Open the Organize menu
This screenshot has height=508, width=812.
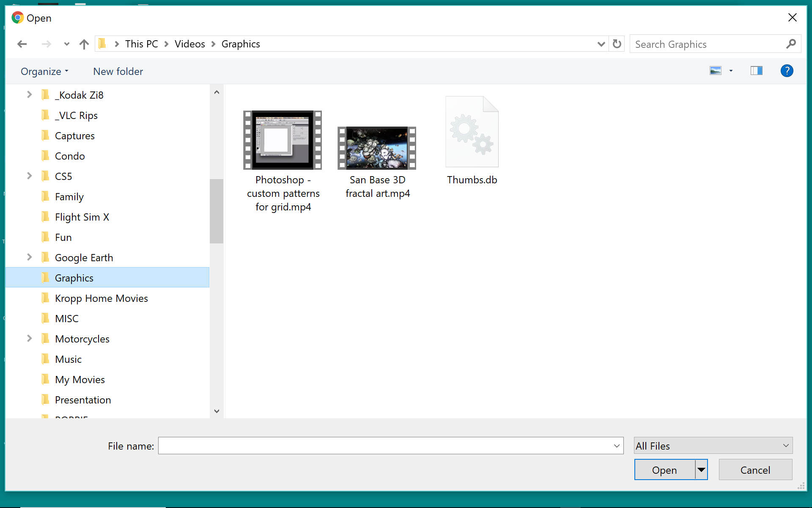pos(44,72)
